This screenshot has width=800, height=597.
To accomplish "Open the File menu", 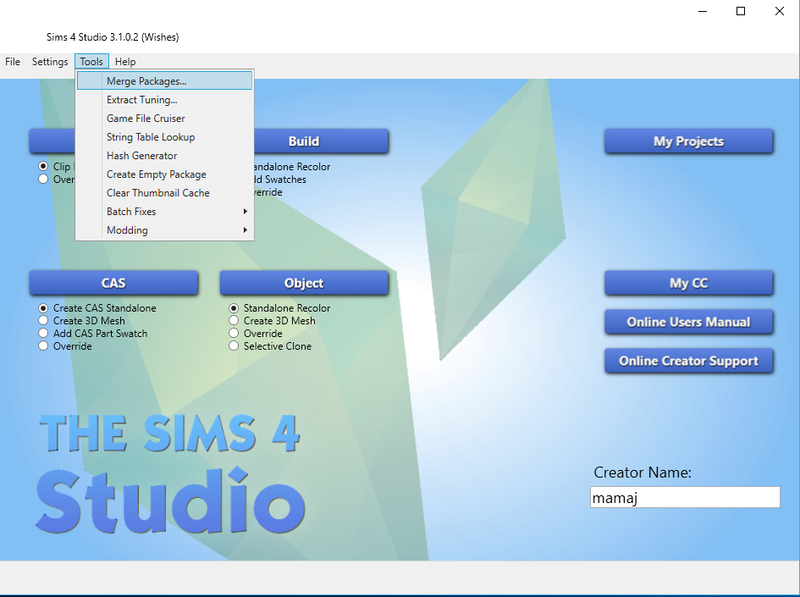I will [x=13, y=62].
